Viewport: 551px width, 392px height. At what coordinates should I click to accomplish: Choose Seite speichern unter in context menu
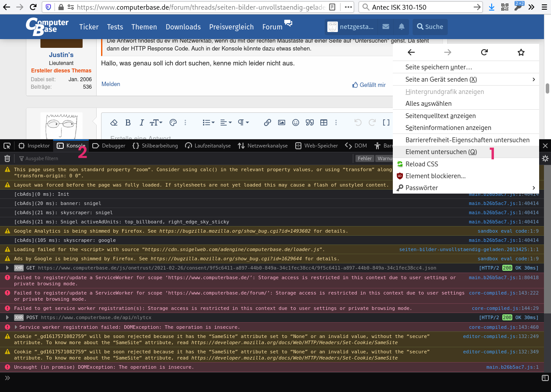click(x=466, y=67)
